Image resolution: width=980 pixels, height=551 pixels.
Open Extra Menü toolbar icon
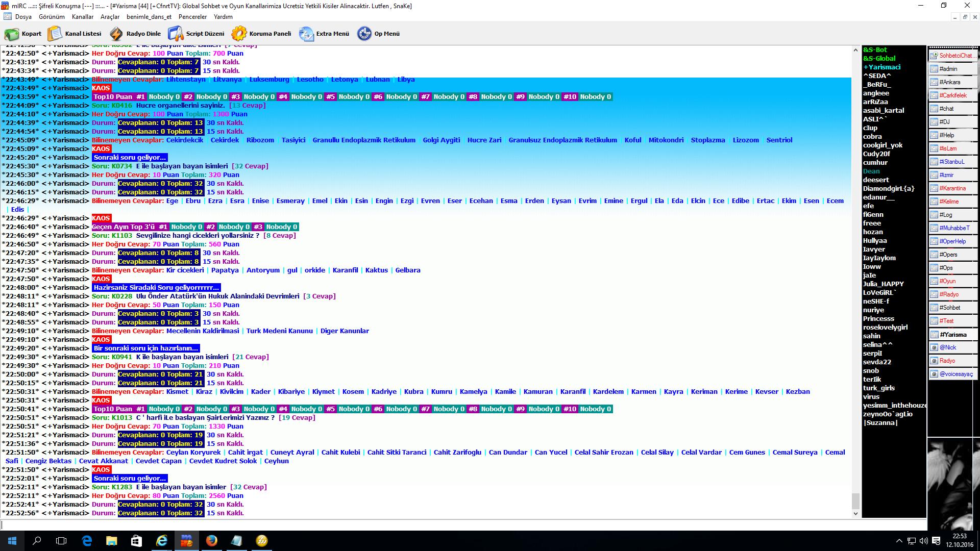[306, 34]
